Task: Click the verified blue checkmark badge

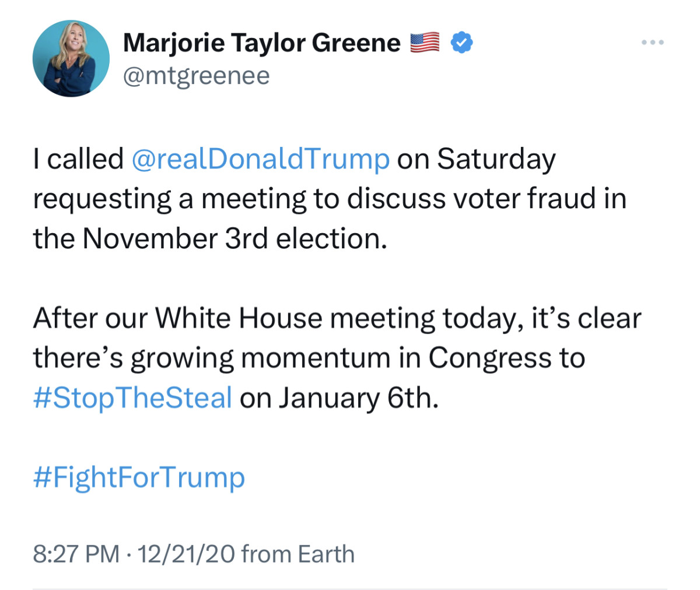Action: (x=461, y=41)
